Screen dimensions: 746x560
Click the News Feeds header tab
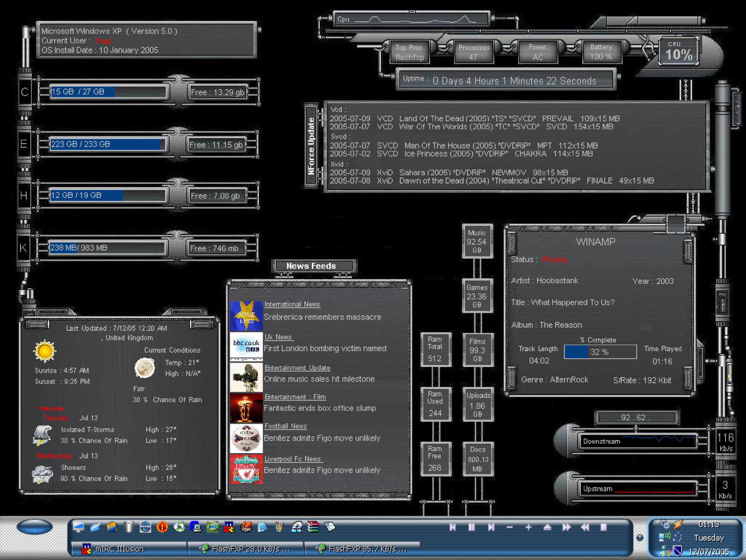314,266
